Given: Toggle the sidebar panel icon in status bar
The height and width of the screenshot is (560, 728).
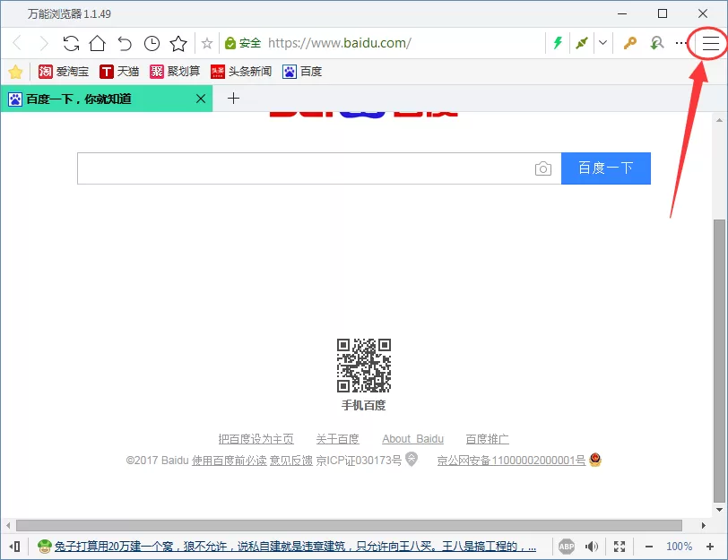Looking at the screenshot, I should click(14, 547).
